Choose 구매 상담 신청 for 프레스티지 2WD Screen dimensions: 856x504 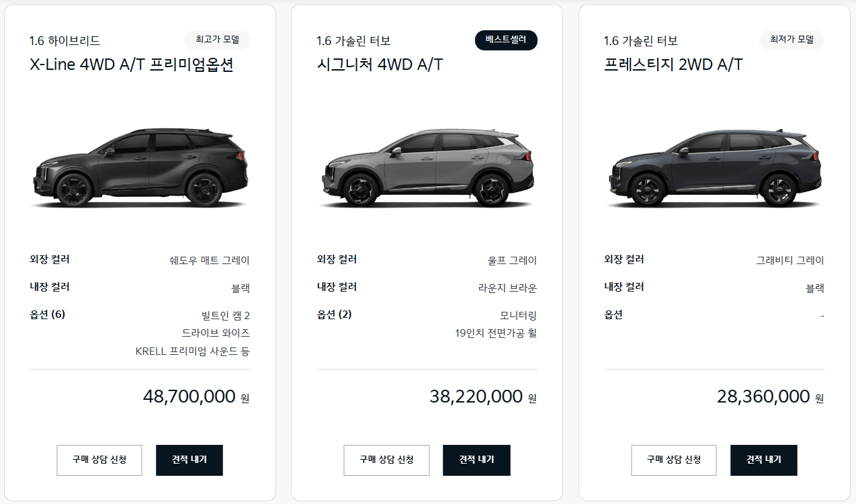click(674, 460)
